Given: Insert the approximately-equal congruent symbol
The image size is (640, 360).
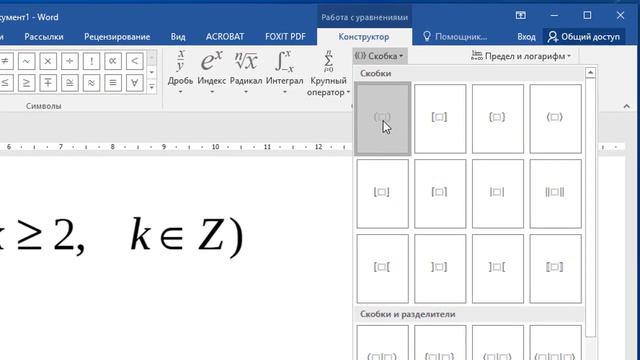Looking at the screenshot, I should pos(69,83).
